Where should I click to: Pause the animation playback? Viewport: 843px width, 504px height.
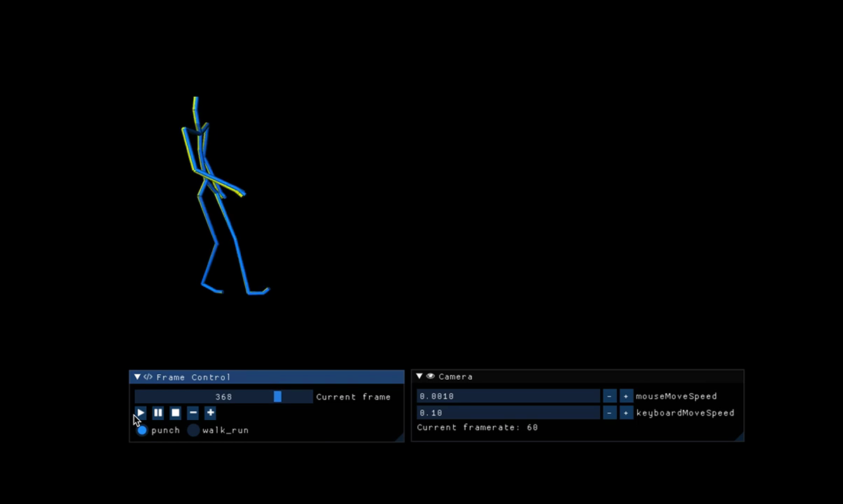click(158, 413)
